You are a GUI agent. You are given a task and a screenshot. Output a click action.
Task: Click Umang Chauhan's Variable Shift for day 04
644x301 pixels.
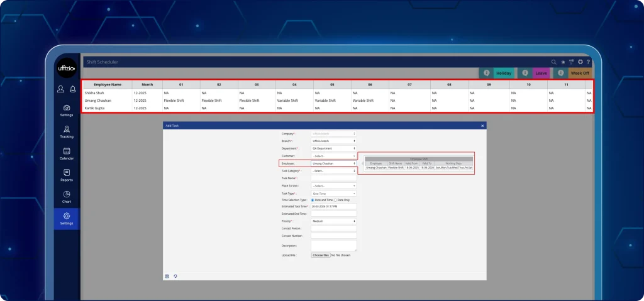pos(287,100)
